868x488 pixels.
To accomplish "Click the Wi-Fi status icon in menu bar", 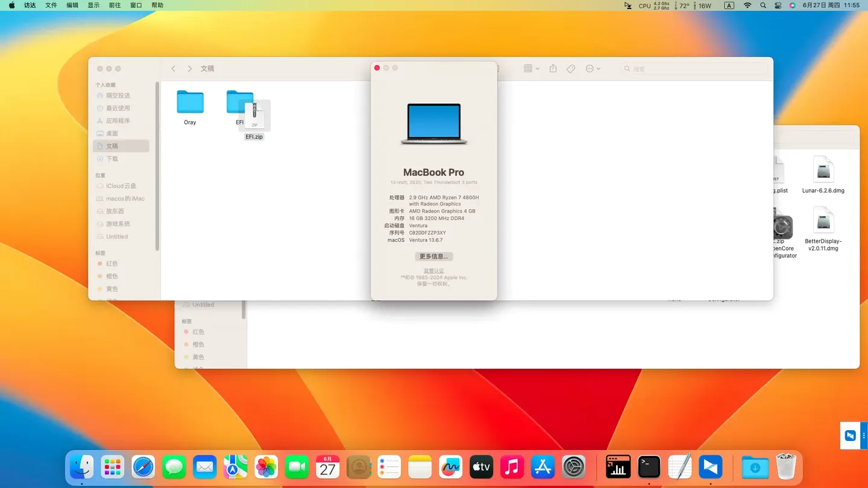I will tap(747, 5).
